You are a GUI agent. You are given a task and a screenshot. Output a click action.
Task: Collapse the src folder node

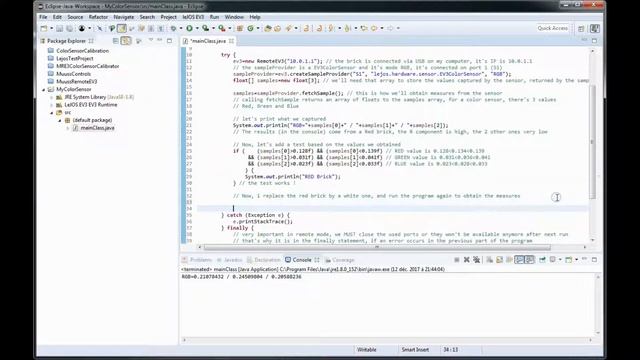[x=52, y=113]
